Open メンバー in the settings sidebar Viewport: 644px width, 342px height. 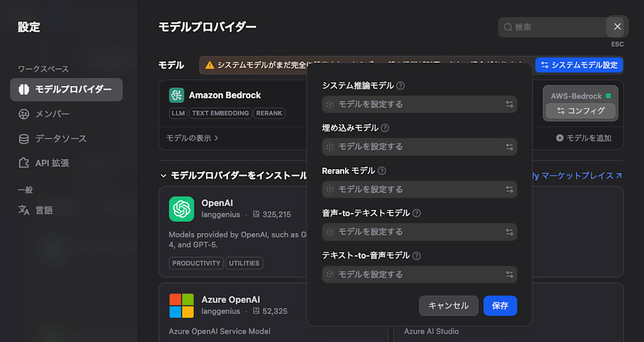click(x=52, y=114)
